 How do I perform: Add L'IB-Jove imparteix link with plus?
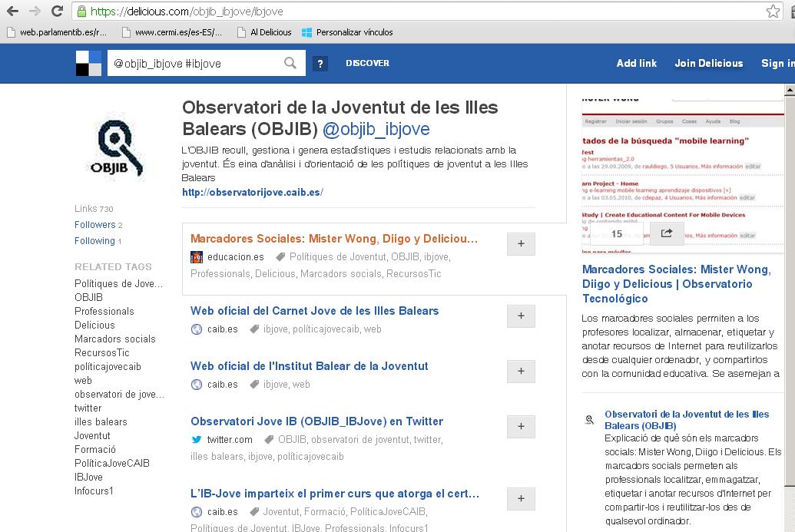(521, 498)
